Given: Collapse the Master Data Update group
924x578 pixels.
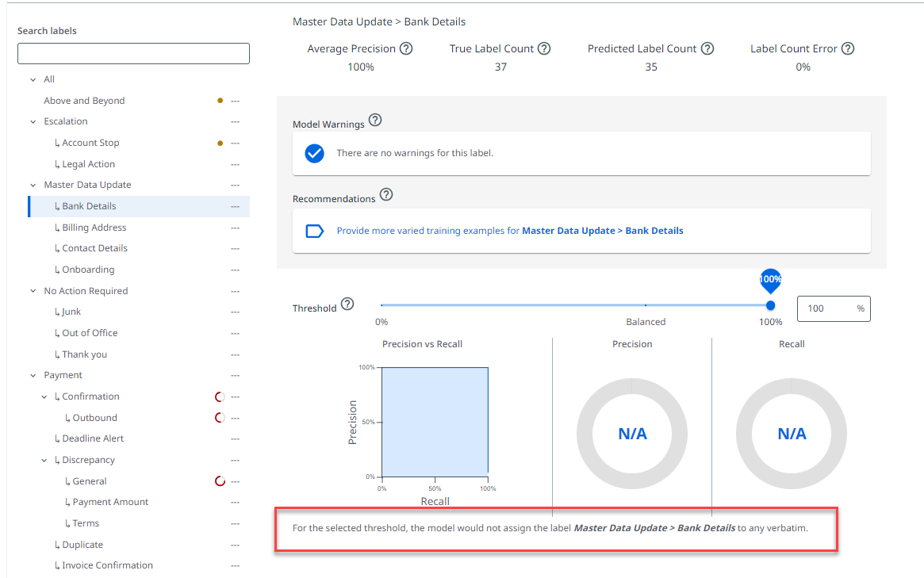Looking at the screenshot, I should [x=33, y=186].
